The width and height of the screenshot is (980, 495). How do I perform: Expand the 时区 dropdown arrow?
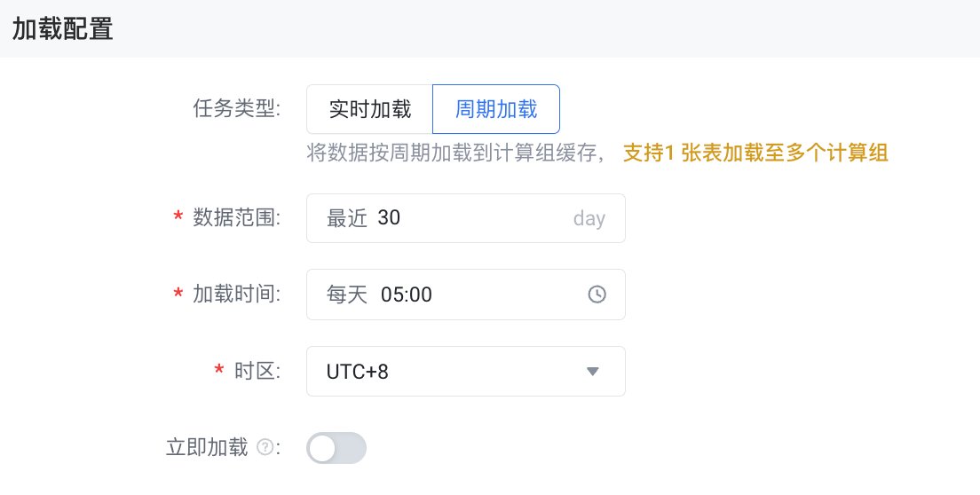(x=592, y=372)
